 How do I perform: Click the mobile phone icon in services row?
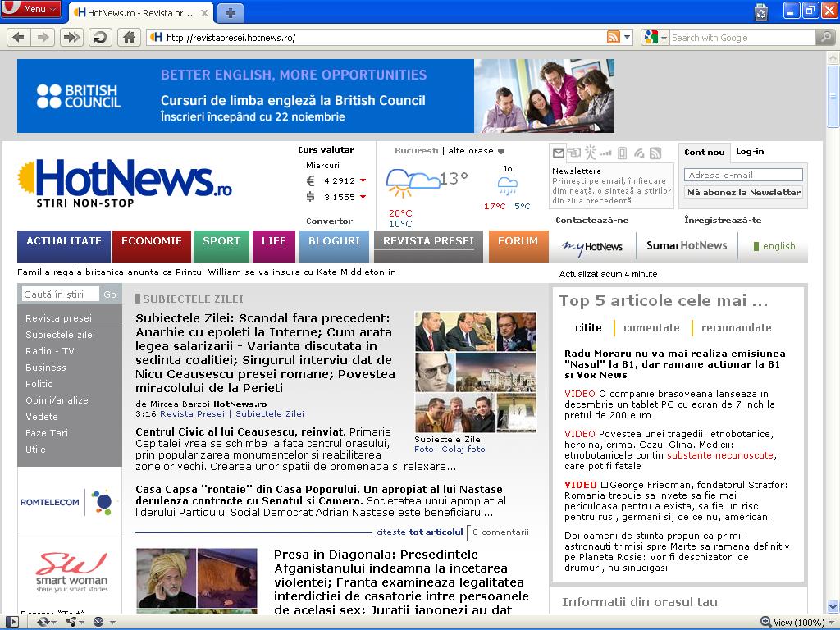point(622,153)
